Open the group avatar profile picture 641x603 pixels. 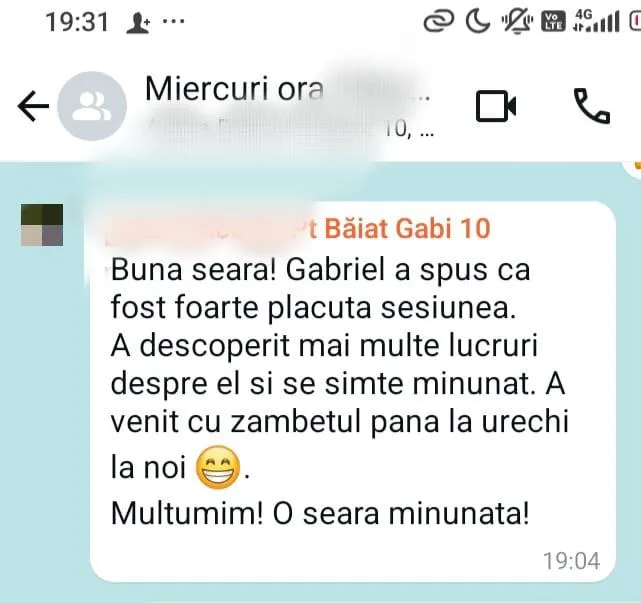pyautogui.click(x=92, y=106)
